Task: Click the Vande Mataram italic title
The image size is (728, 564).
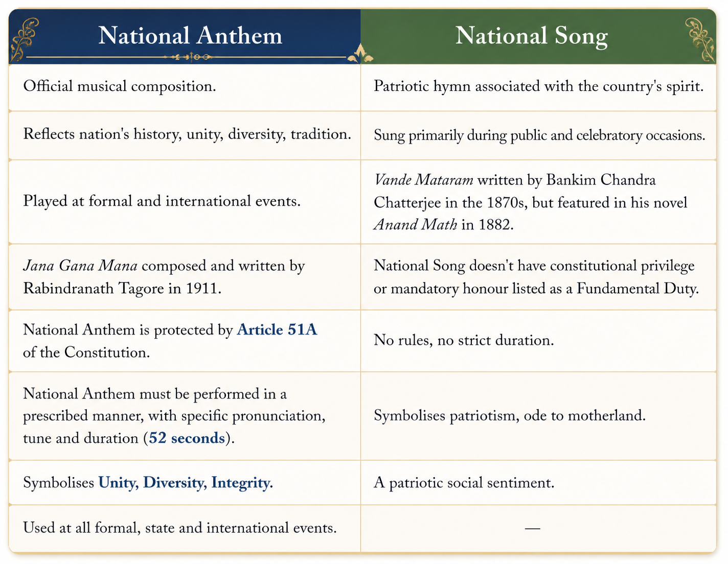Action: coord(423,180)
